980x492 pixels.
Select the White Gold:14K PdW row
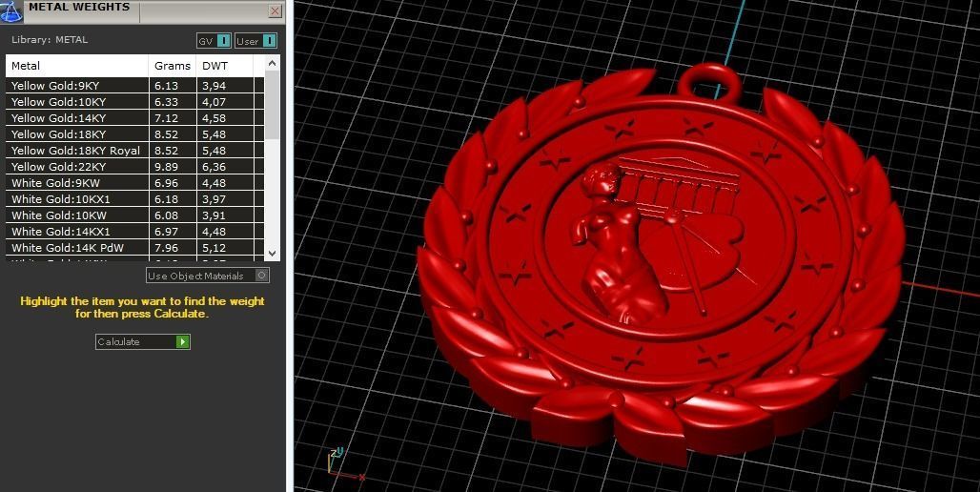click(x=134, y=248)
